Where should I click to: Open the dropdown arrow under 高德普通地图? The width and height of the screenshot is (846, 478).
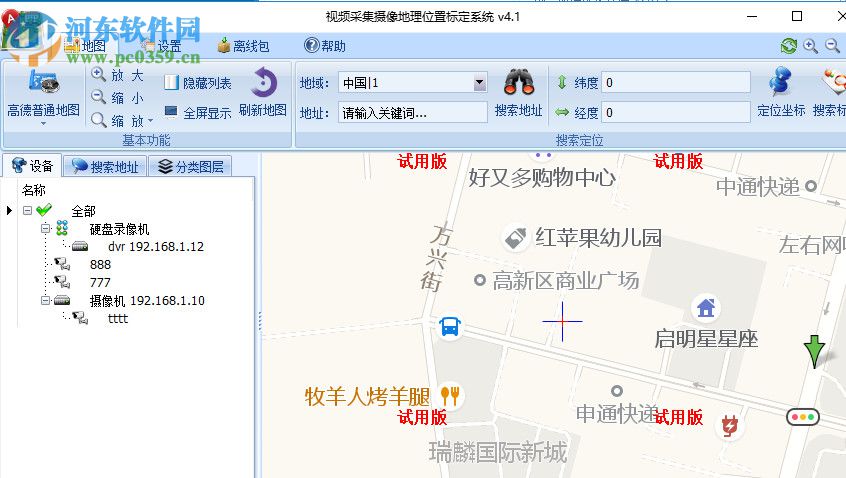click(43, 124)
